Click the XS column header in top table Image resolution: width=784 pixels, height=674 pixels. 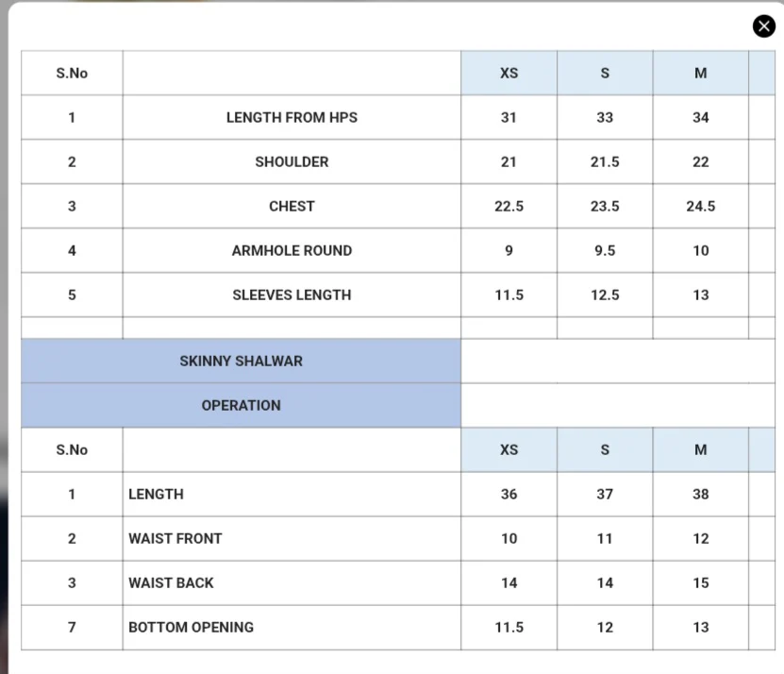509,73
